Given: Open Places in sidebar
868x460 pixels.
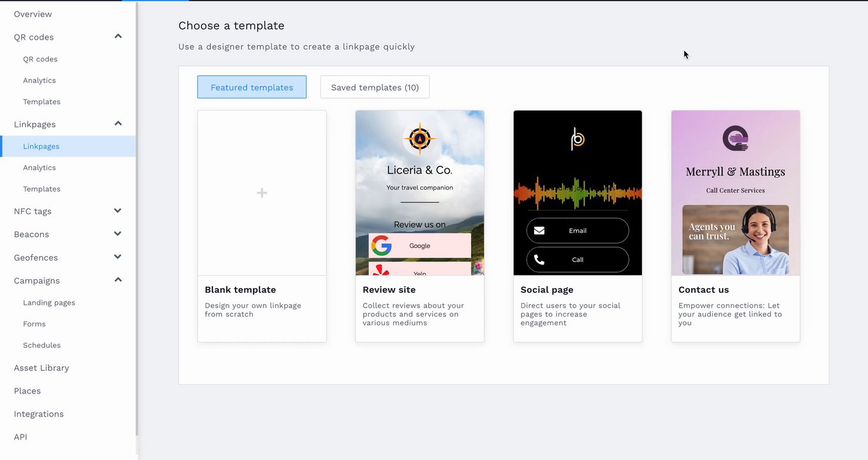Looking at the screenshot, I should tap(27, 391).
